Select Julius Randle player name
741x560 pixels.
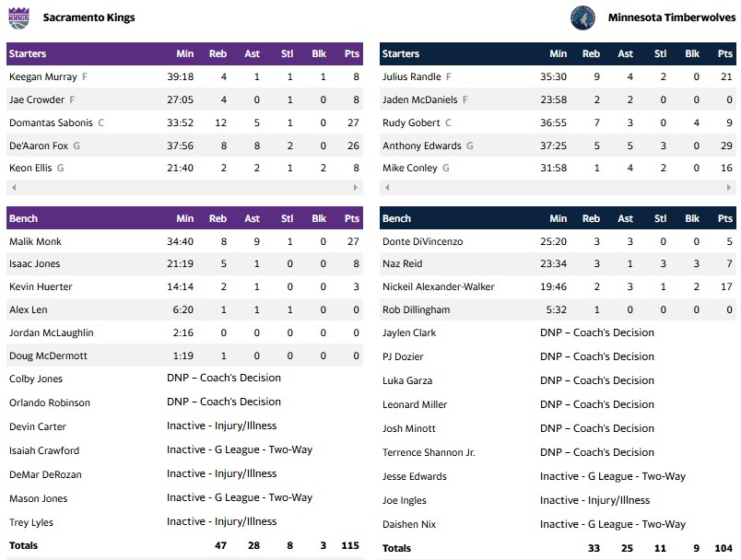(x=412, y=77)
